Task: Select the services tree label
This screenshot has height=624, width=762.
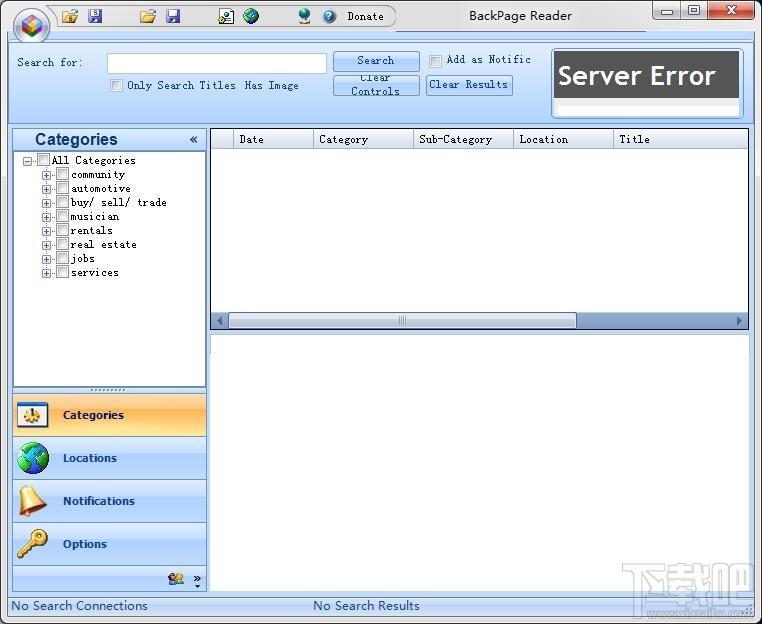Action: click(x=95, y=273)
